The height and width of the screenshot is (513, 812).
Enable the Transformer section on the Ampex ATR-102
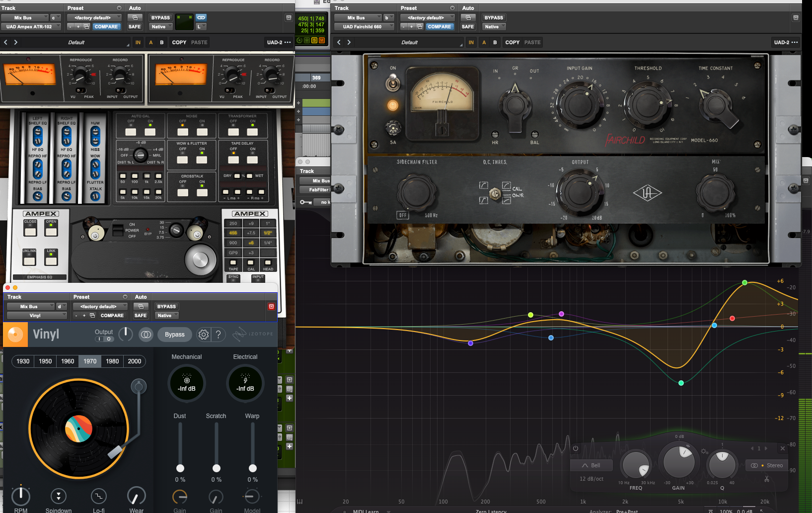(x=252, y=132)
